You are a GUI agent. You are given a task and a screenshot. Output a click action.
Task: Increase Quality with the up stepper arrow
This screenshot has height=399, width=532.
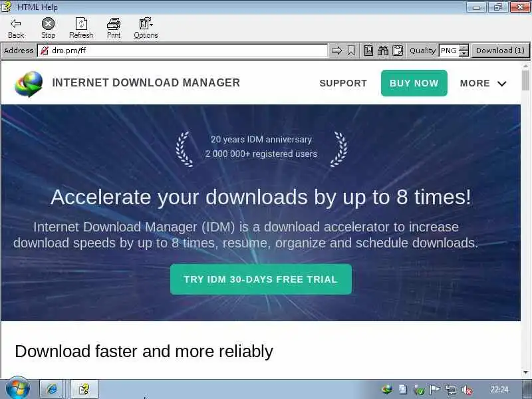point(464,47)
